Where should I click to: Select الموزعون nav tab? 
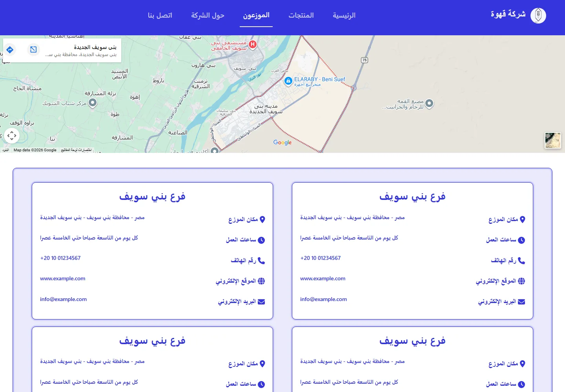click(256, 15)
